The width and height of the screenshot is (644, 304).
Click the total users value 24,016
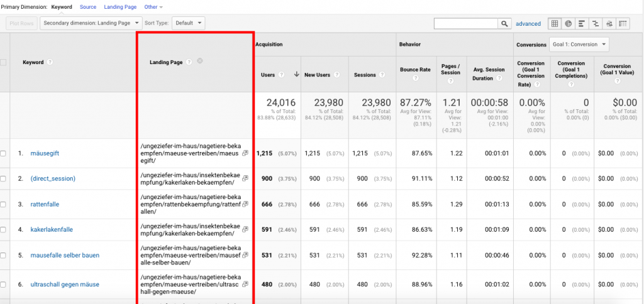pyautogui.click(x=281, y=102)
